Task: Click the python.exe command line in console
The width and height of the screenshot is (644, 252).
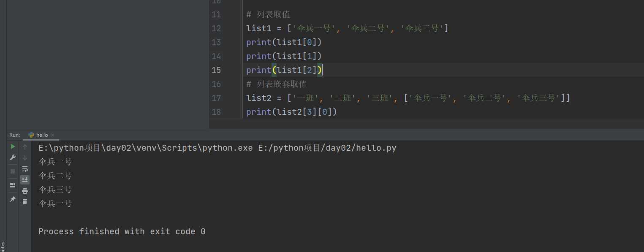Action: click(217, 148)
